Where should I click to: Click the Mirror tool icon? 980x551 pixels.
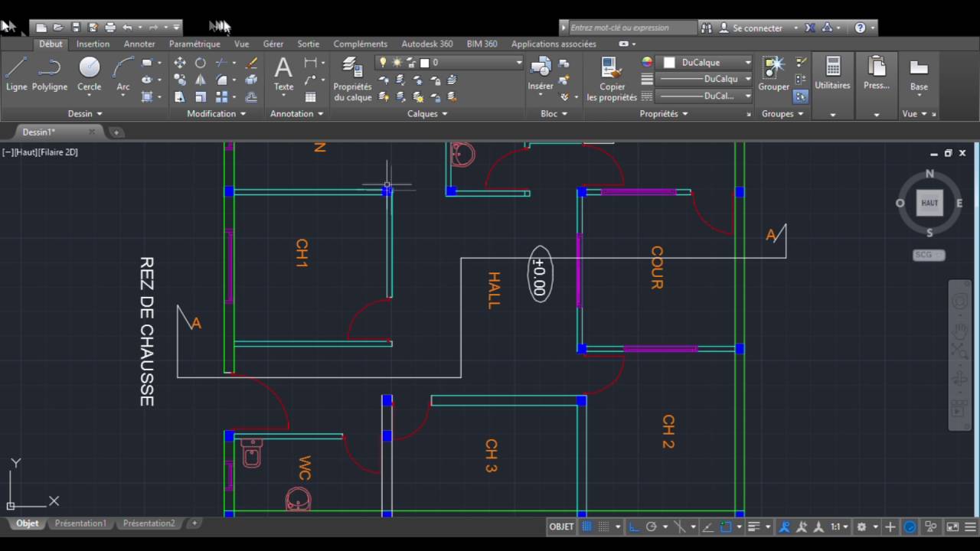(x=201, y=80)
